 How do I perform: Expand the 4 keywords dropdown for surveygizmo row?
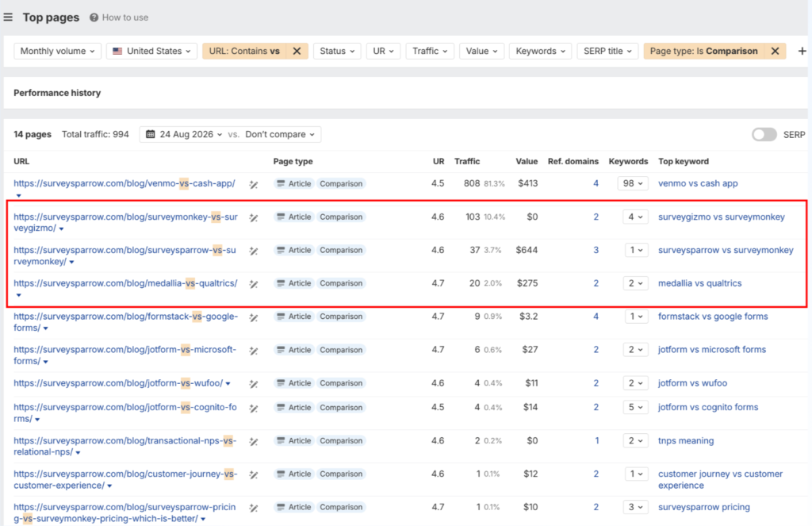pos(635,217)
